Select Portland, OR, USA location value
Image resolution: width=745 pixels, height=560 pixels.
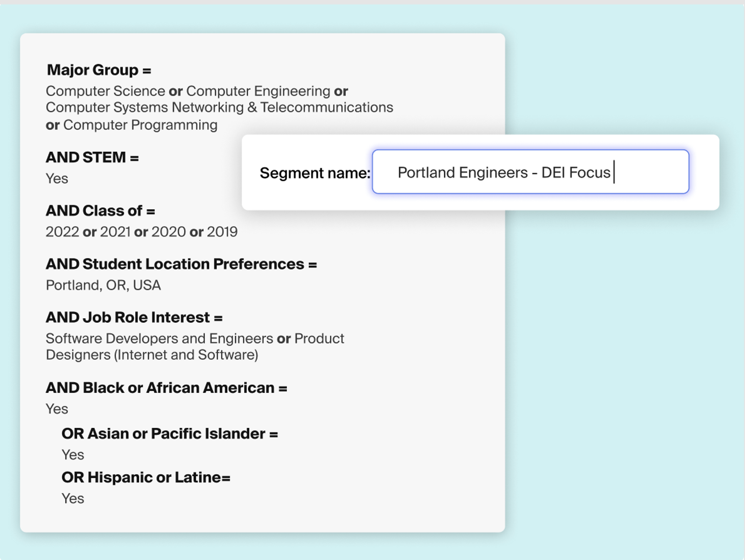pos(103,285)
